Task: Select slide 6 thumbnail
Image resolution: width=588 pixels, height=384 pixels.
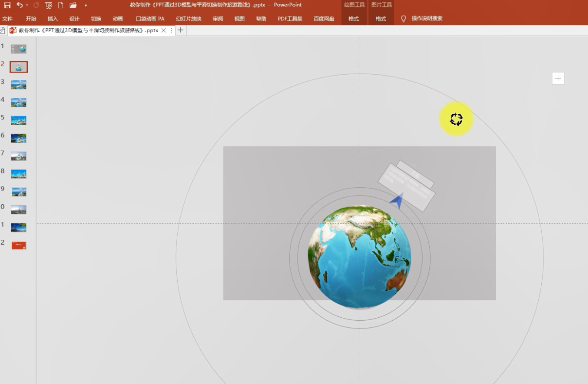Action: pyautogui.click(x=19, y=138)
